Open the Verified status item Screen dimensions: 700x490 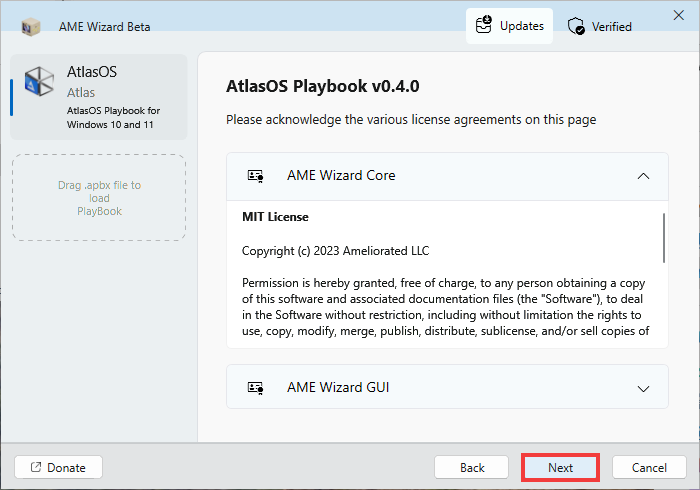600,26
